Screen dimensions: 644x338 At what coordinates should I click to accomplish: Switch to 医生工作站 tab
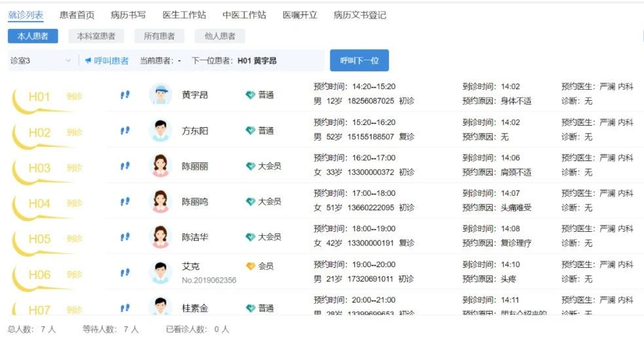tap(184, 15)
